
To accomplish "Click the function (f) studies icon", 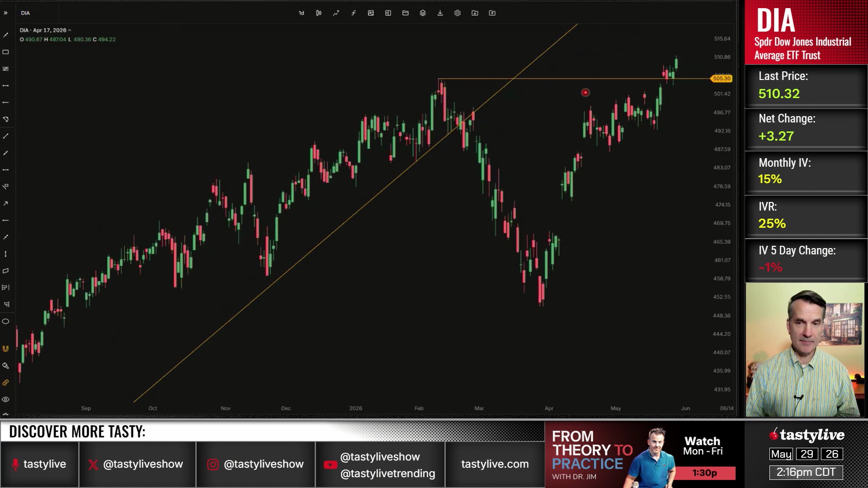I will pyautogui.click(x=354, y=13).
